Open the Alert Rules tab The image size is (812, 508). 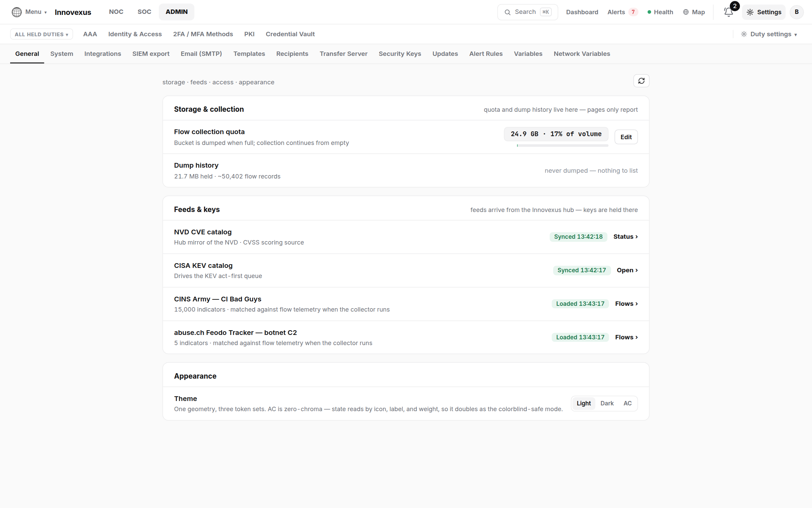(486, 54)
